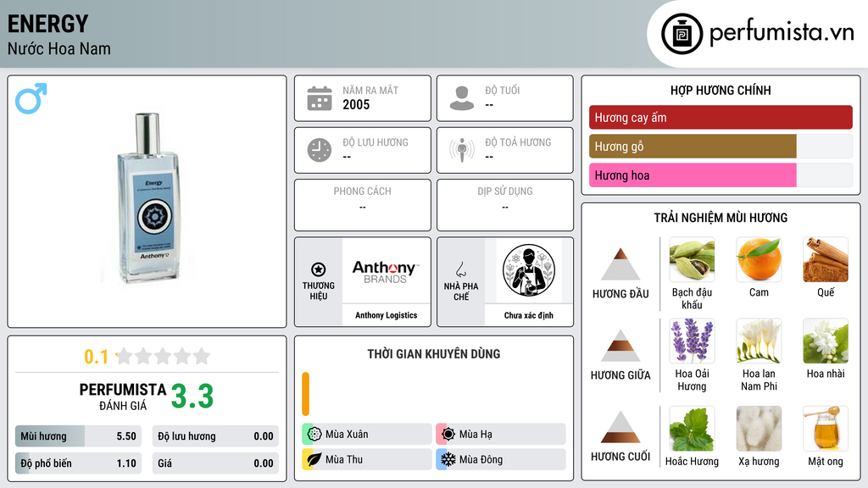The width and height of the screenshot is (868, 488).
Task: Click the perfumer illustration avatar
Action: click(x=528, y=270)
